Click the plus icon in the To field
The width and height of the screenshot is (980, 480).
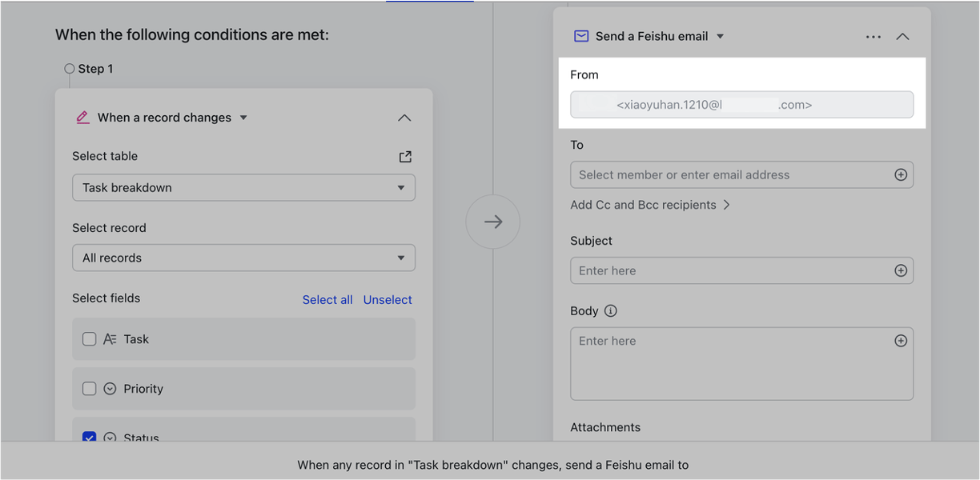(900, 174)
